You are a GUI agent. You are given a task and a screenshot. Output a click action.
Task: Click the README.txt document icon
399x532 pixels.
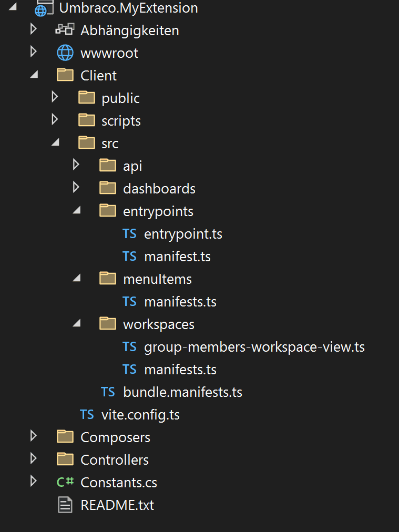click(65, 505)
